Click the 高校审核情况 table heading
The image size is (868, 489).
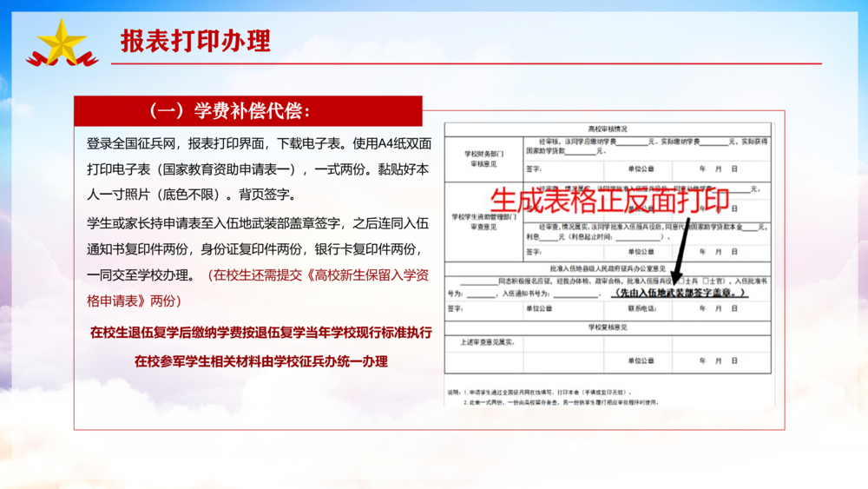click(x=607, y=129)
